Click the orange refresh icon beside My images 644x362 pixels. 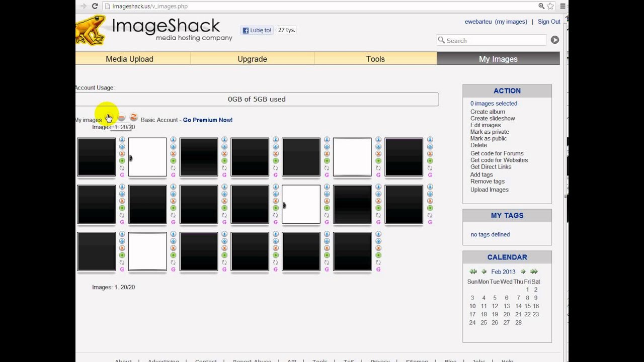coord(133,117)
